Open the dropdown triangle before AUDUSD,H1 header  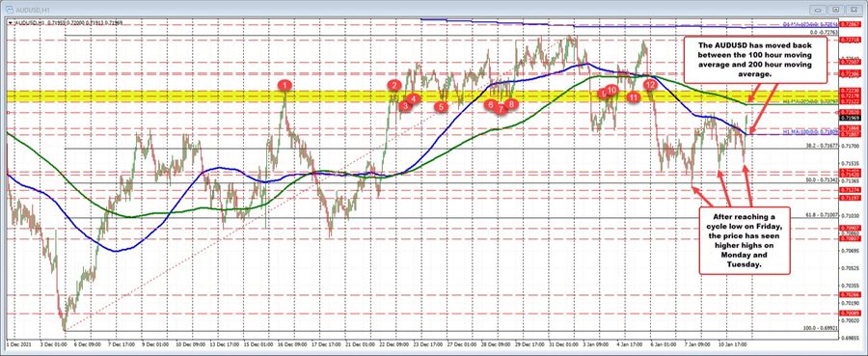point(11,22)
